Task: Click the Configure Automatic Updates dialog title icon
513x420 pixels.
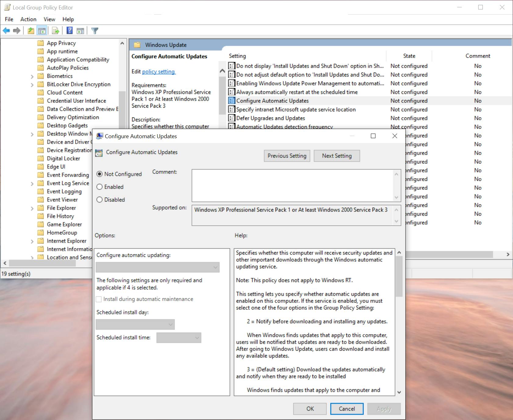Action: pyautogui.click(x=99, y=136)
